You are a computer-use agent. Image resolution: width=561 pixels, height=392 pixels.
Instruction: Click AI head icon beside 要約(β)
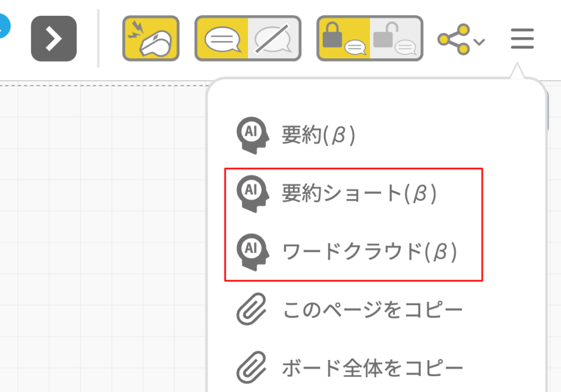pyautogui.click(x=252, y=136)
